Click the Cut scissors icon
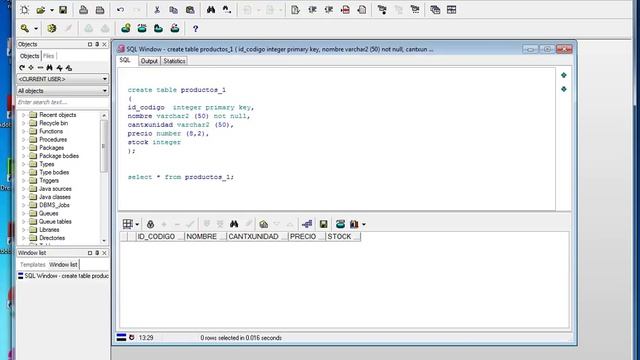Viewport: 640px width, 360px height. (x=157, y=10)
